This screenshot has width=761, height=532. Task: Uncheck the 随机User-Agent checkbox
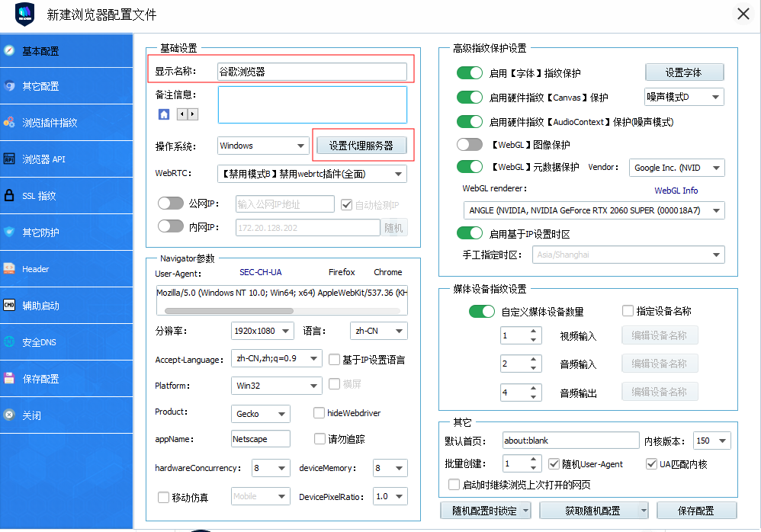click(x=554, y=463)
